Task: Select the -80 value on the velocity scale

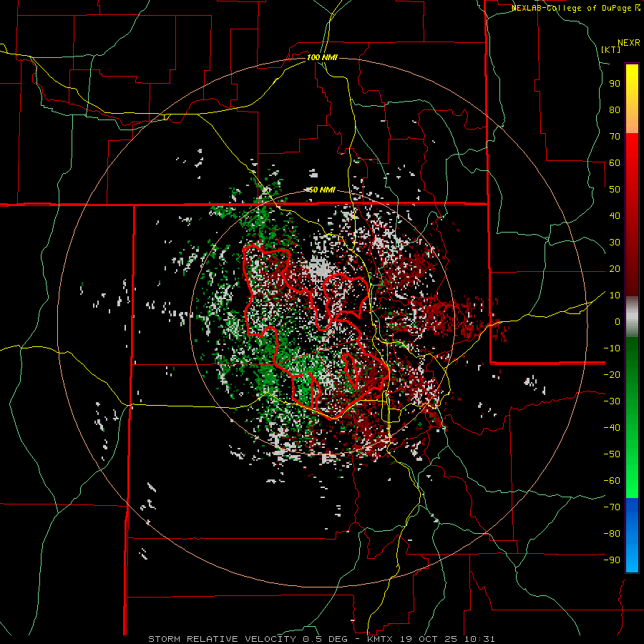Action: coord(612,534)
